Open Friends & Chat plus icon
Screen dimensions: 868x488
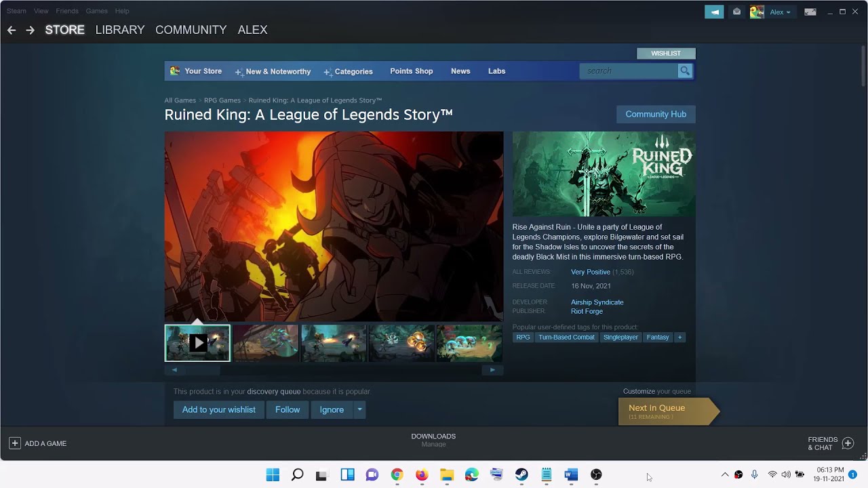click(848, 443)
